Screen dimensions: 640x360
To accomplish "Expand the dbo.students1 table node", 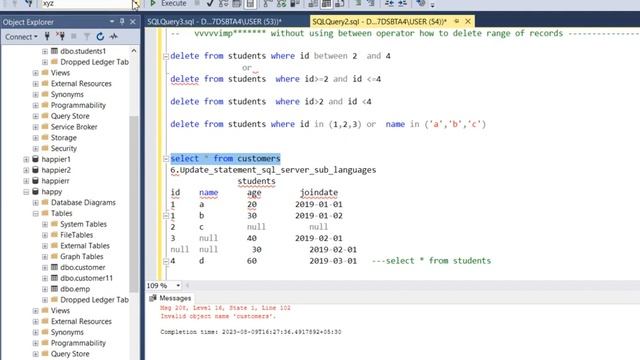I will 45,51.
